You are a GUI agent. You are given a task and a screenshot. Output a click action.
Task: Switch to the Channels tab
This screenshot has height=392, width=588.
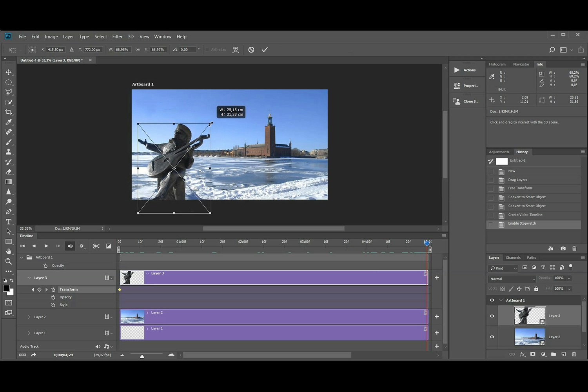(513, 258)
